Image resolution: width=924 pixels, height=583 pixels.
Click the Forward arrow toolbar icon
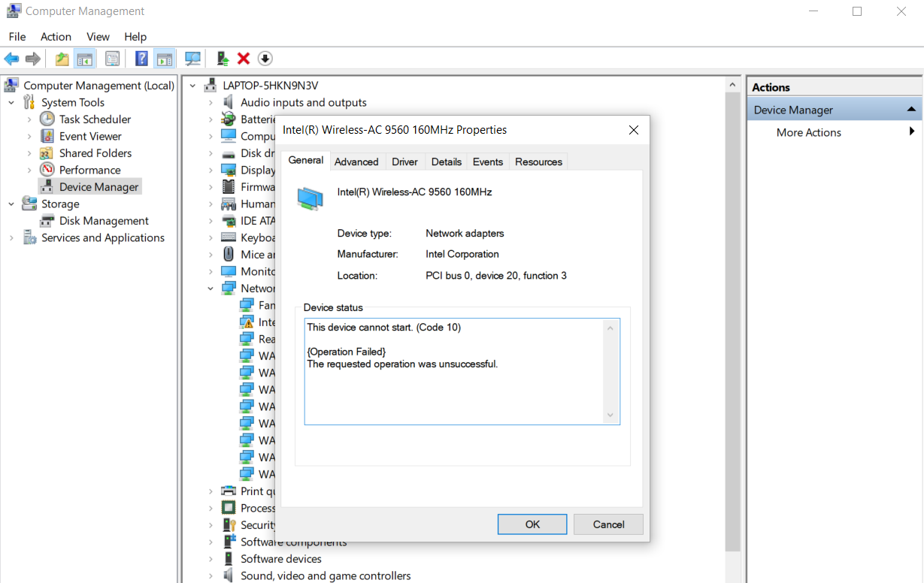pyautogui.click(x=32, y=59)
